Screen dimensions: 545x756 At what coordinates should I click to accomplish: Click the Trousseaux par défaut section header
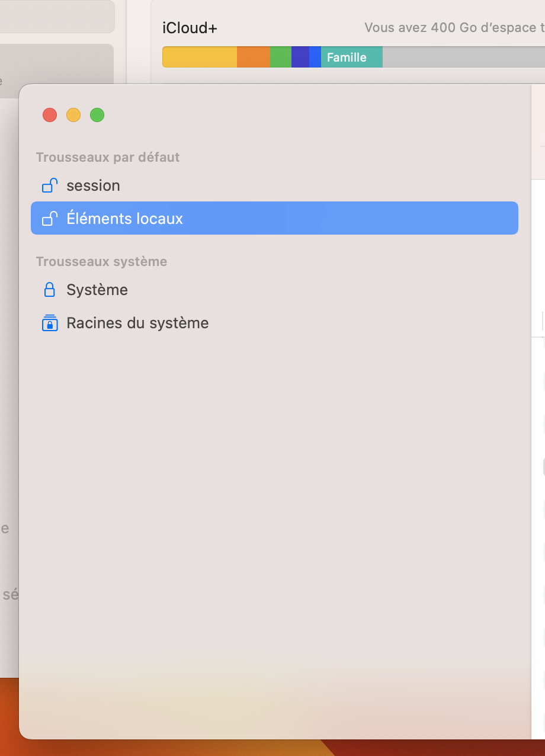click(108, 157)
